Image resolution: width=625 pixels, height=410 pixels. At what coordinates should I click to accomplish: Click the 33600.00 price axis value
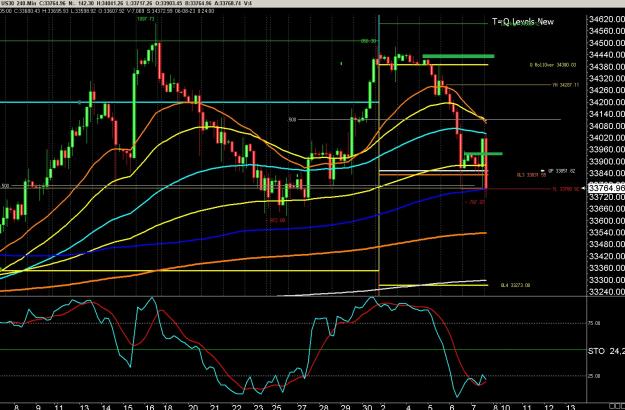coord(606,221)
